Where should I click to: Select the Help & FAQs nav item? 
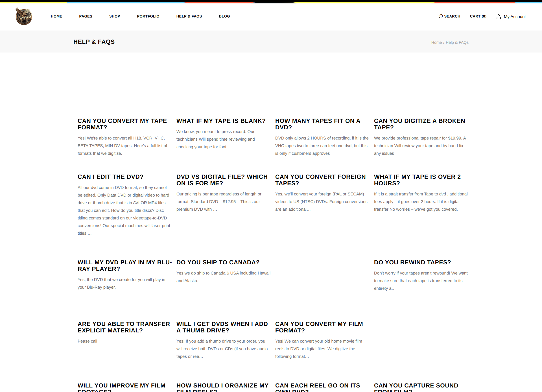[x=189, y=16]
